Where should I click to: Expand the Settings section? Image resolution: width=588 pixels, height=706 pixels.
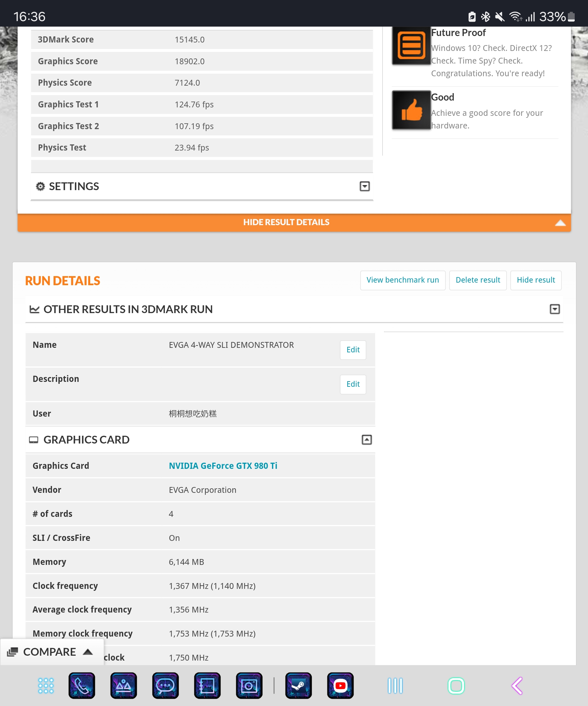coord(364,186)
